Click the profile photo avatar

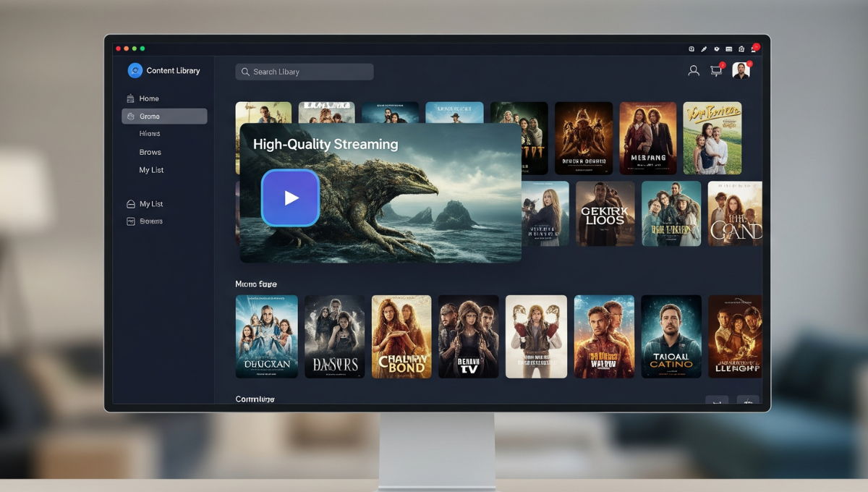tap(740, 70)
